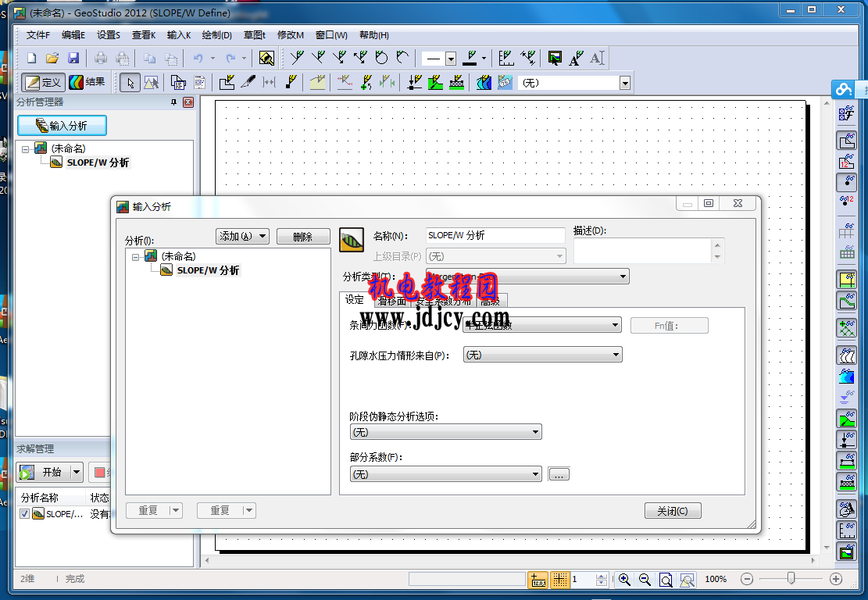The image size is (868, 600).
Task: Click the Redo arrow icon
Action: 230,58
